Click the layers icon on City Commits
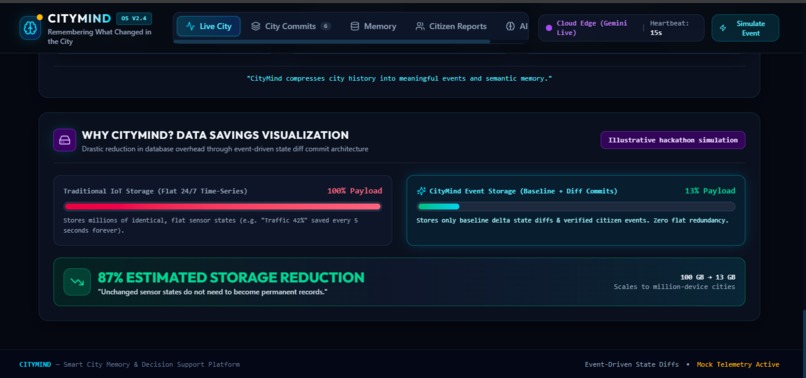The image size is (806, 378). point(255,26)
